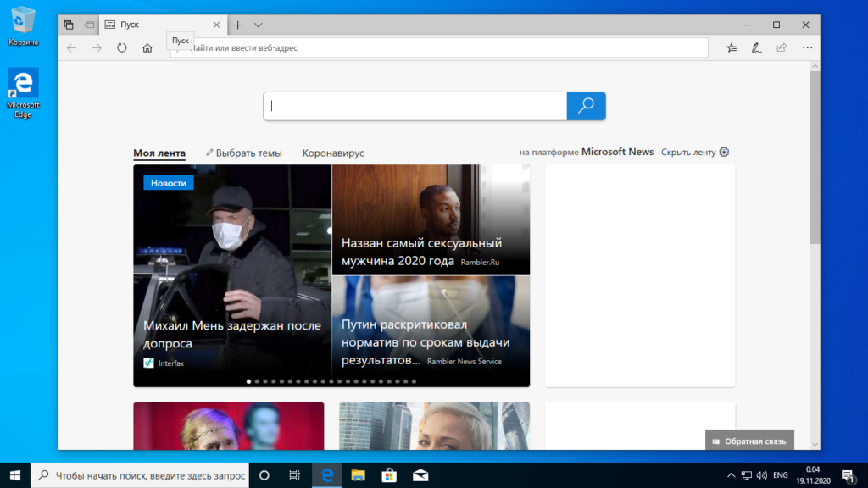The image size is (868, 488).
Task: Open Выбрать темы link
Action: pyautogui.click(x=244, y=153)
